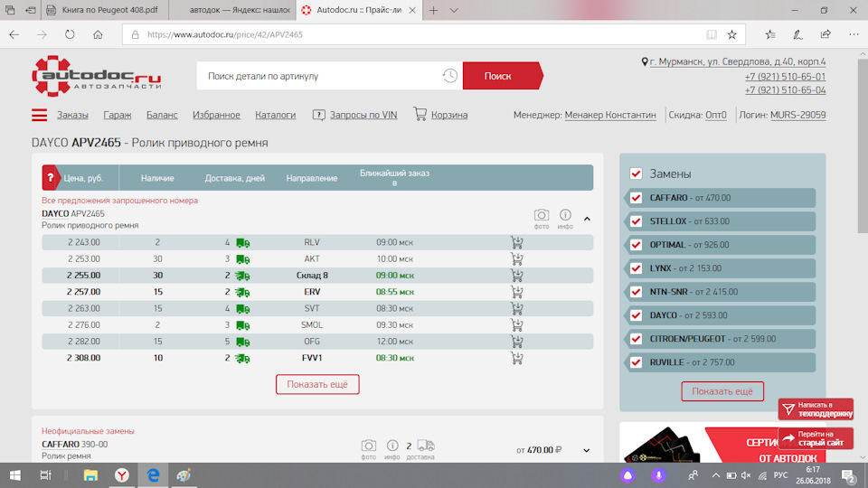Image resolution: width=868 pixels, height=488 pixels.
Task: Toggle the Замены master checkbox
Action: click(x=636, y=174)
